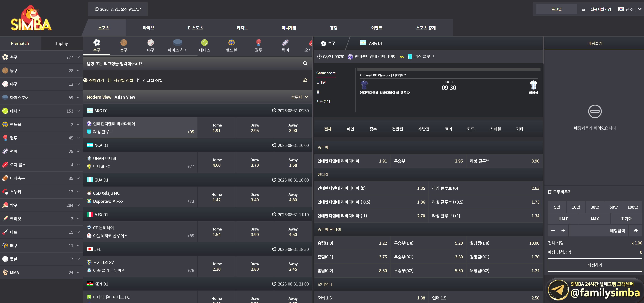Toggle sort by time (시간별 정렬)
Image resolution: width=644 pixels, height=303 pixels.
tap(120, 80)
